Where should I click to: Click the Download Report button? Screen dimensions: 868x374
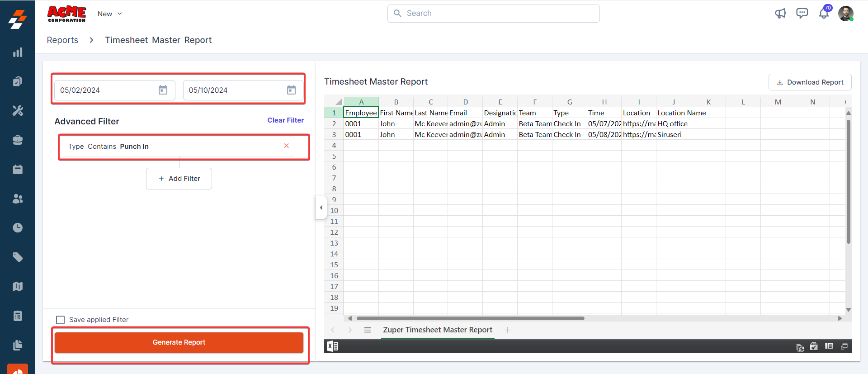pyautogui.click(x=810, y=82)
